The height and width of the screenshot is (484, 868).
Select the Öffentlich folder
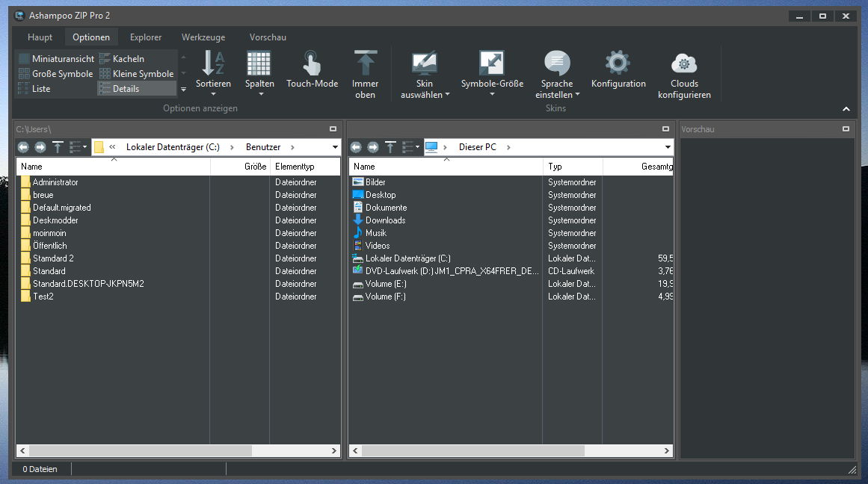click(x=50, y=246)
